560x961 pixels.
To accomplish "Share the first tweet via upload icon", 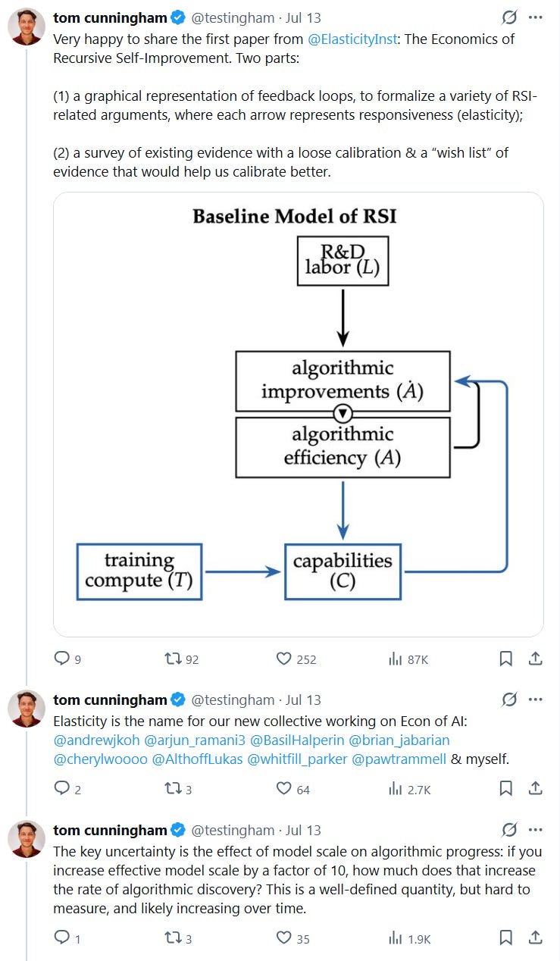I will pyautogui.click(x=535, y=659).
